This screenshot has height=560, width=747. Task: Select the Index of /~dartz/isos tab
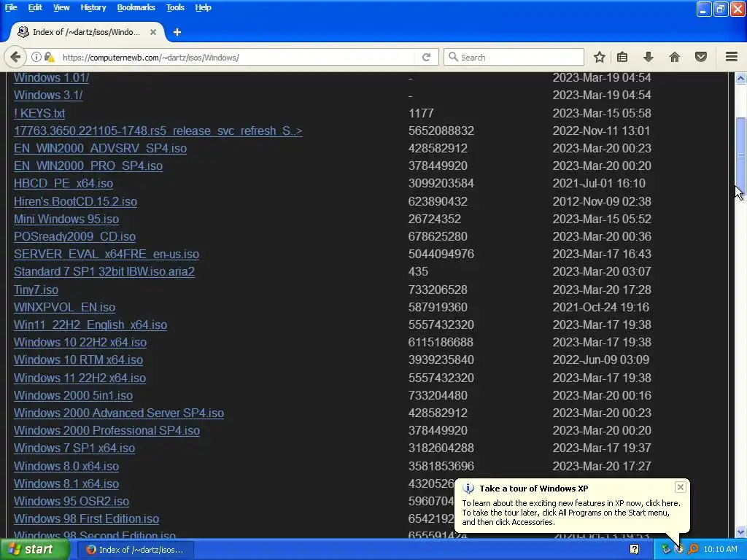coord(88,32)
